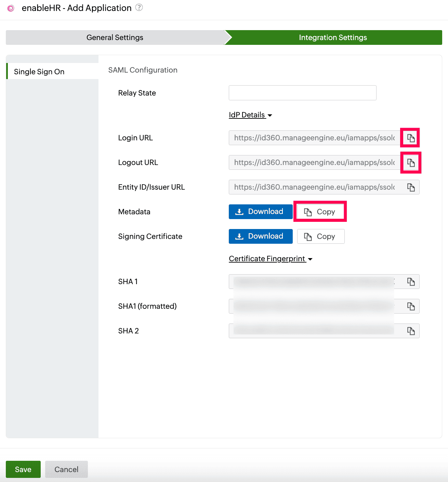Copy the Login URL value

point(411,138)
